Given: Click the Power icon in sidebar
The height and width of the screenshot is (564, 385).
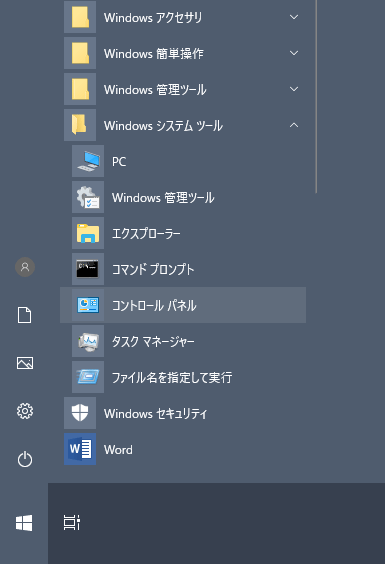Looking at the screenshot, I should point(25,459).
